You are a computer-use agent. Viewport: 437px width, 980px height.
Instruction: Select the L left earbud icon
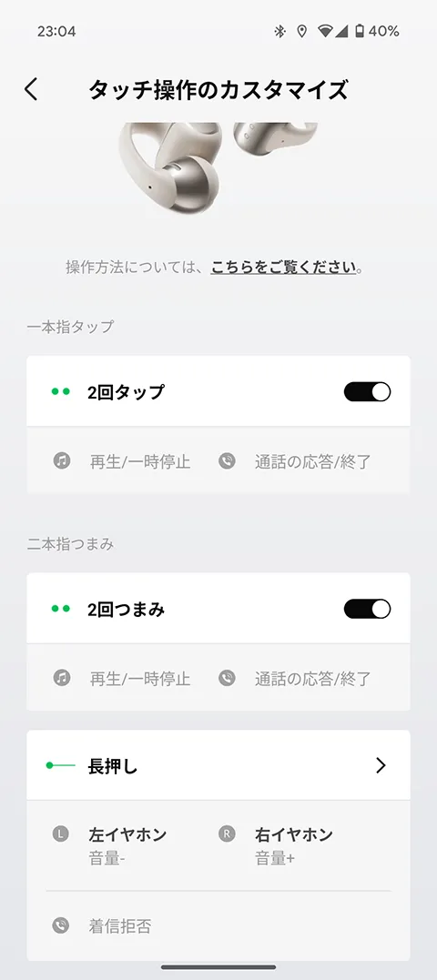pos(61,834)
